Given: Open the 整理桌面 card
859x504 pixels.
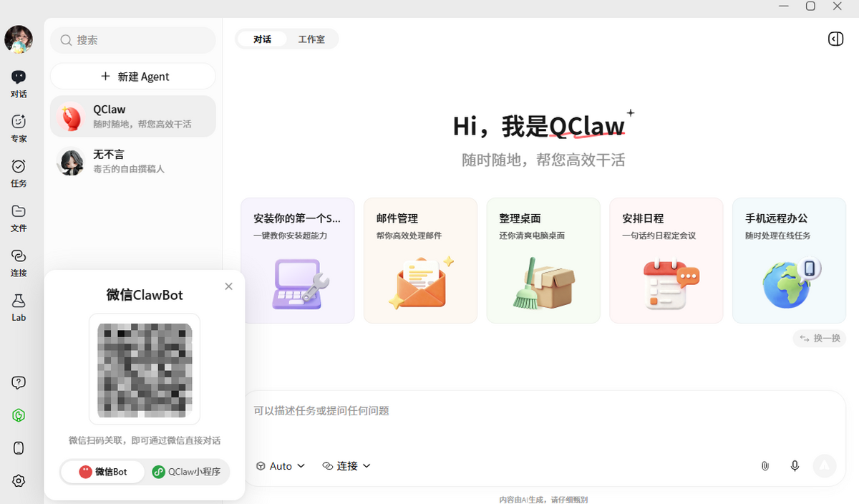Looking at the screenshot, I should [x=543, y=261].
